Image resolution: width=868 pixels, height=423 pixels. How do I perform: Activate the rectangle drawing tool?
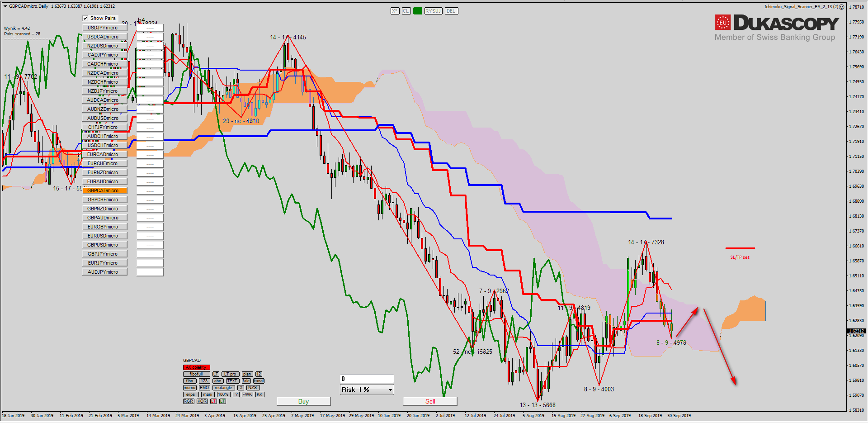[x=223, y=388]
